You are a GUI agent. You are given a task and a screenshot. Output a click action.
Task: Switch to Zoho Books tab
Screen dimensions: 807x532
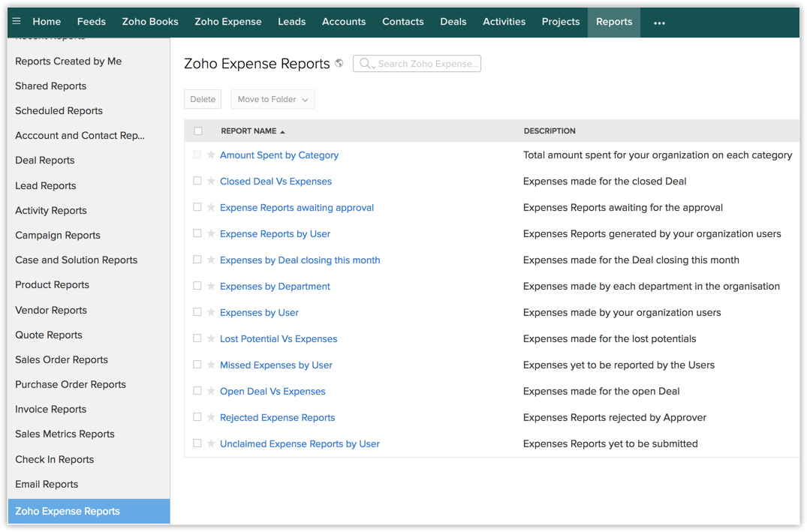tap(150, 22)
